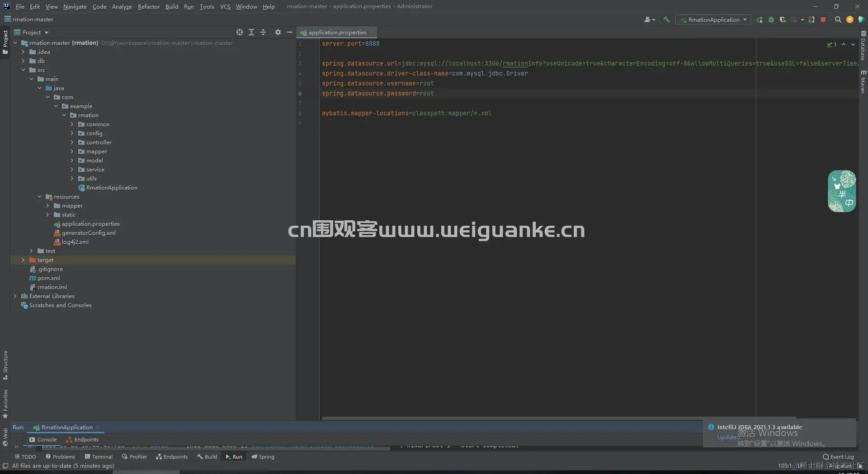Image resolution: width=868 pixels, height=474 pixels.
Task: Open the VCS menu
Action: [x=225, y=6]
